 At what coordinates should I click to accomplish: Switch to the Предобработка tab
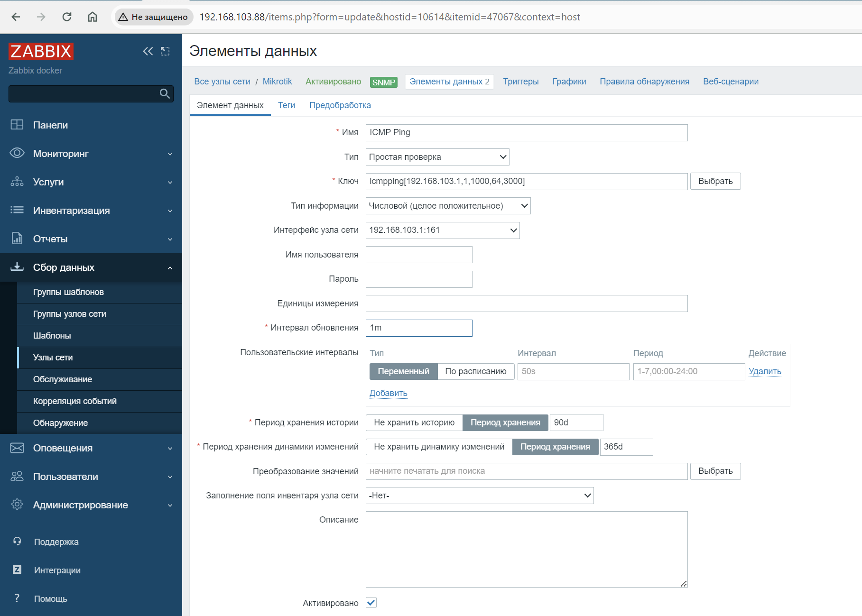[x=340, y=105]
